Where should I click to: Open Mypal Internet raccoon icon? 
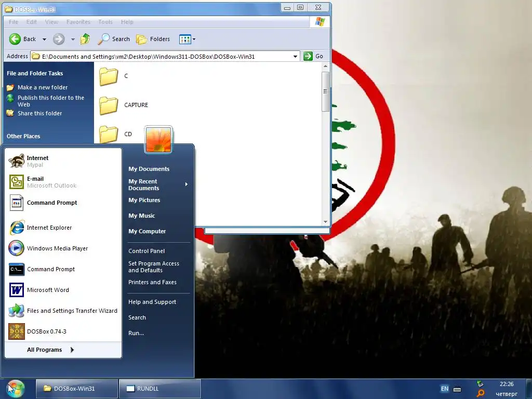(16, 161)
